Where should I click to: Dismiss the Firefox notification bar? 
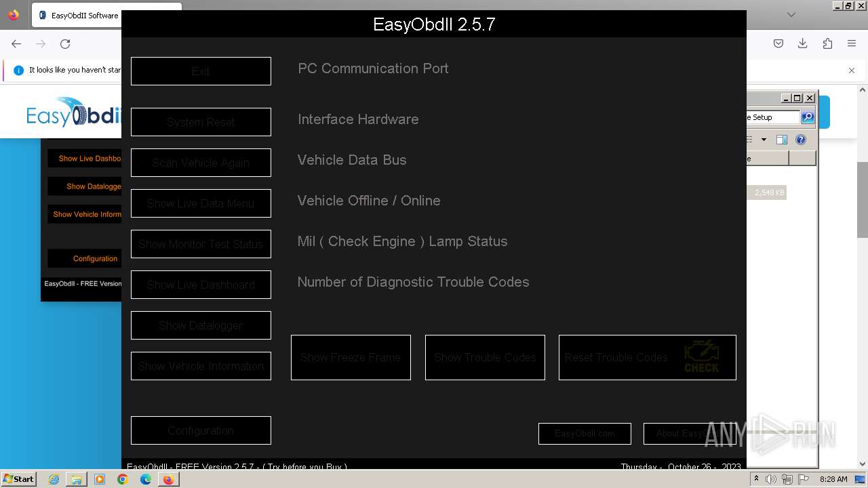[x=852, y=70]
